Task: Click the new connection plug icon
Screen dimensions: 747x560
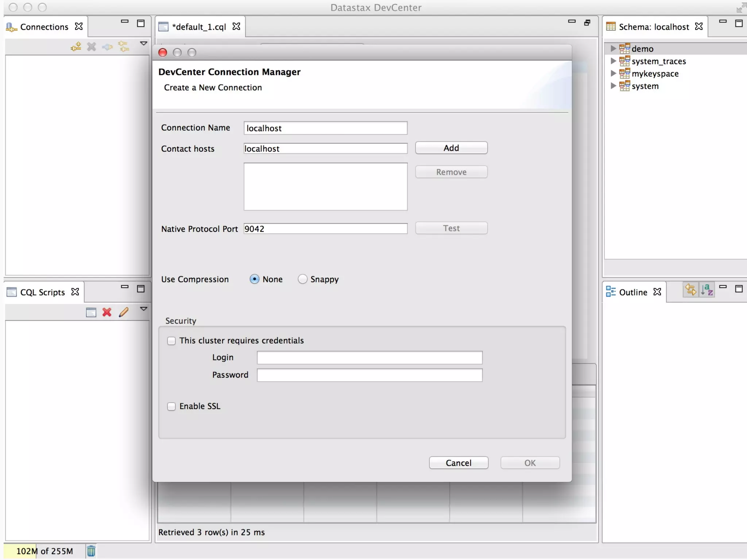Action: 76,47
